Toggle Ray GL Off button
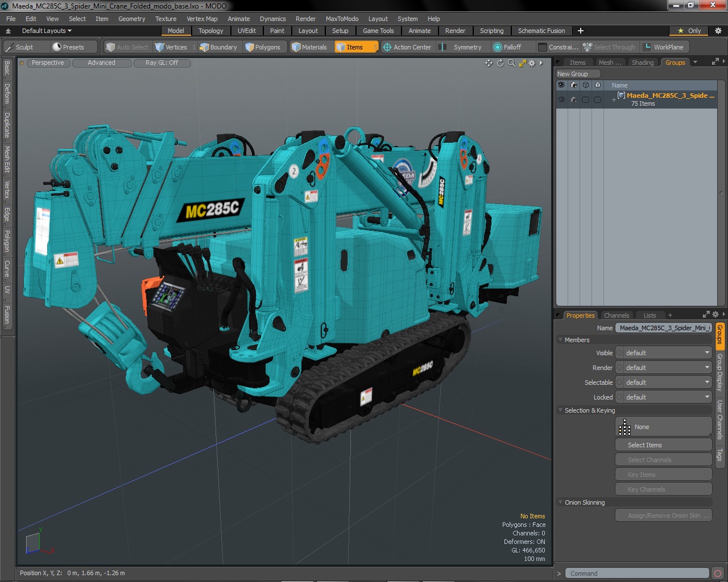This screenshot has width=728, height=582. pyautogui.click(x=162, y=63)
